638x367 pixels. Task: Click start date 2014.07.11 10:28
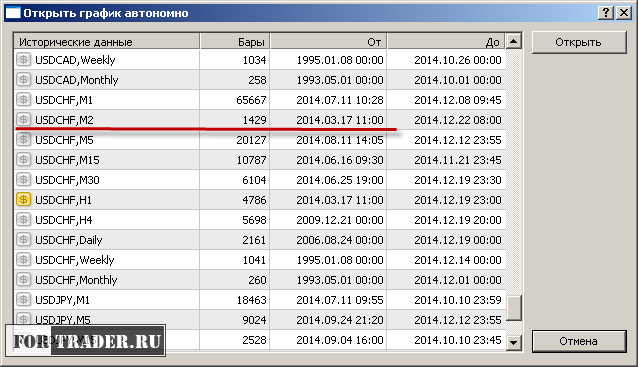point(340,100)
